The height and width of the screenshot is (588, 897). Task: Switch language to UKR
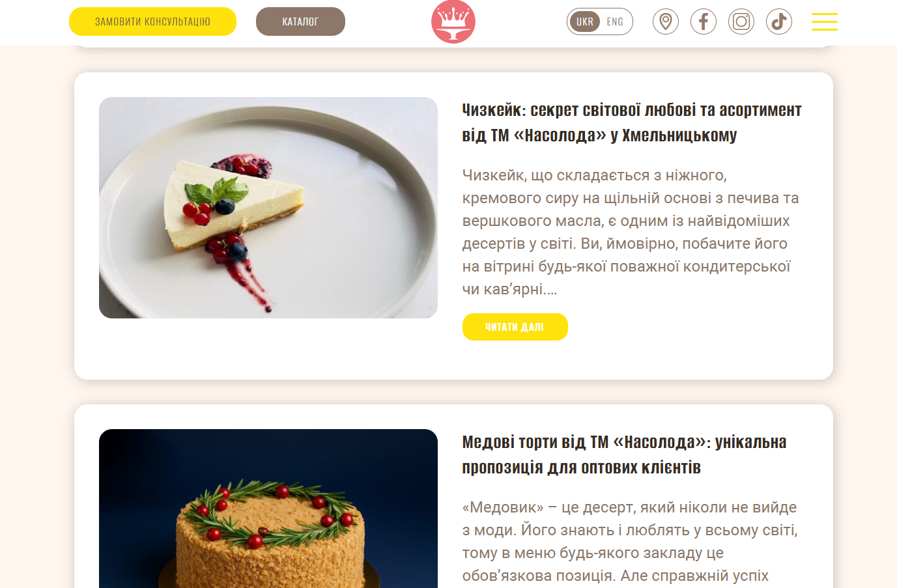tap(584, 21)
